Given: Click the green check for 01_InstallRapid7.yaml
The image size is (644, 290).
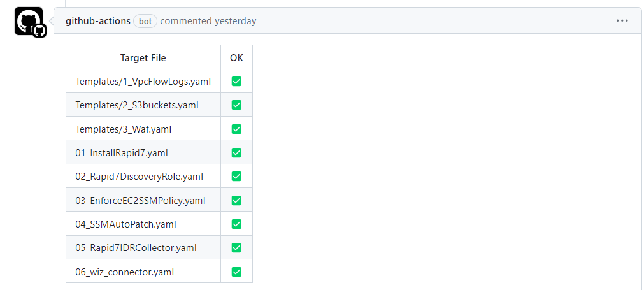Looking at the screenshot, I should click(236, 153).
